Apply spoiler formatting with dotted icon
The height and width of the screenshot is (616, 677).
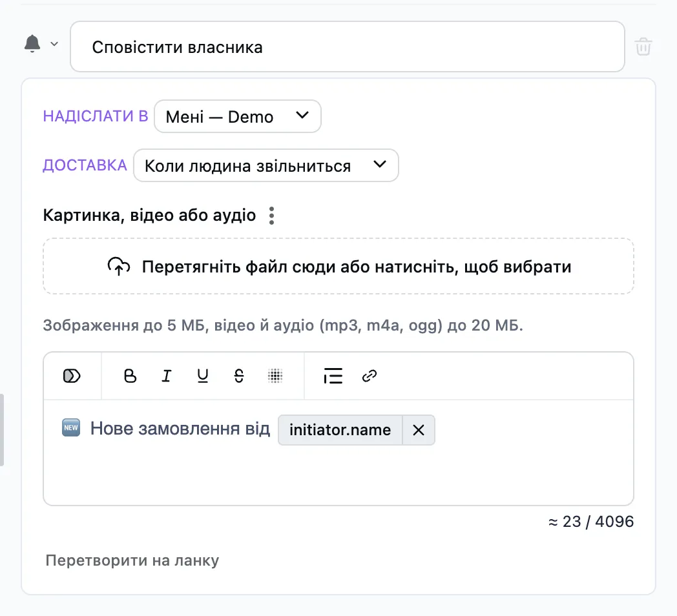(x=275, y=376)
